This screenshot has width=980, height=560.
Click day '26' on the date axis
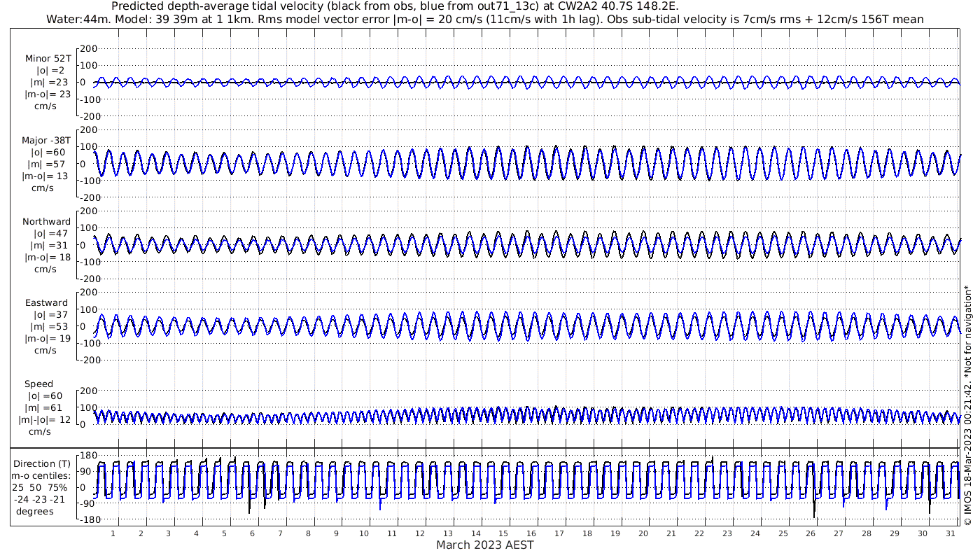[x=811, y=533]
